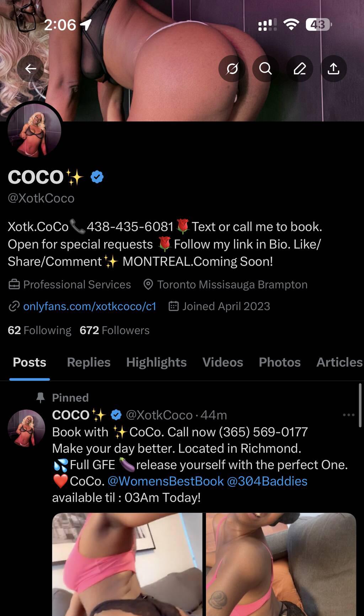This screenshot has width=364, height=616.
Task: Open the three-dot menu on pinned post
Action: pos(349,415)
